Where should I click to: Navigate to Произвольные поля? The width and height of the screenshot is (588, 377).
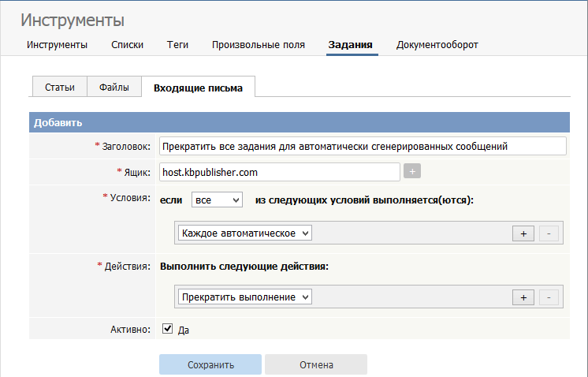click(x=258, y=45)
